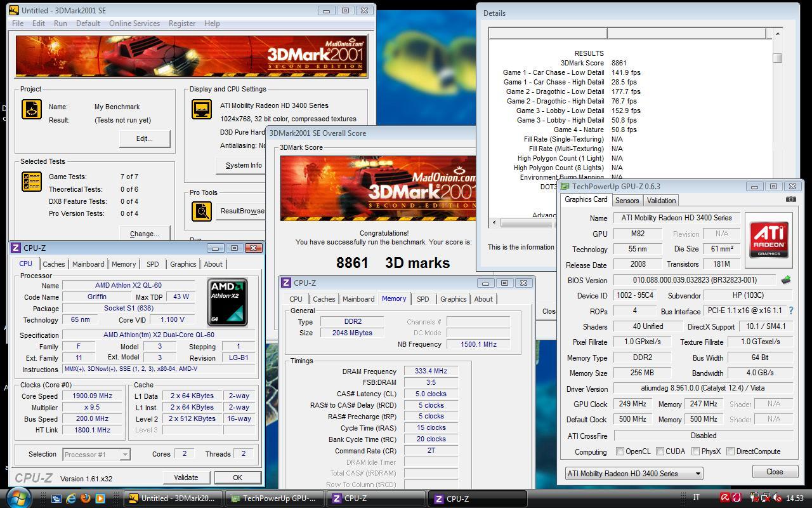Click the ATI Radeon Graphics logo in GPU-Z

[769, 239]
